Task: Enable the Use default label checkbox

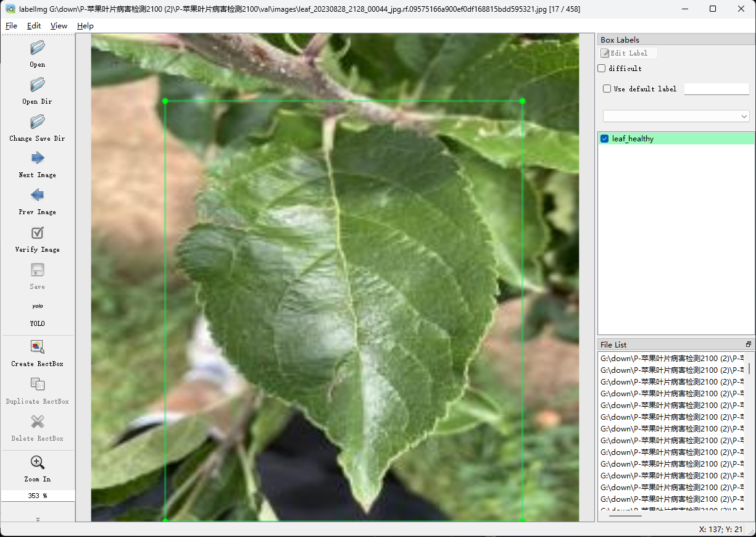Action: click(607, 89)
